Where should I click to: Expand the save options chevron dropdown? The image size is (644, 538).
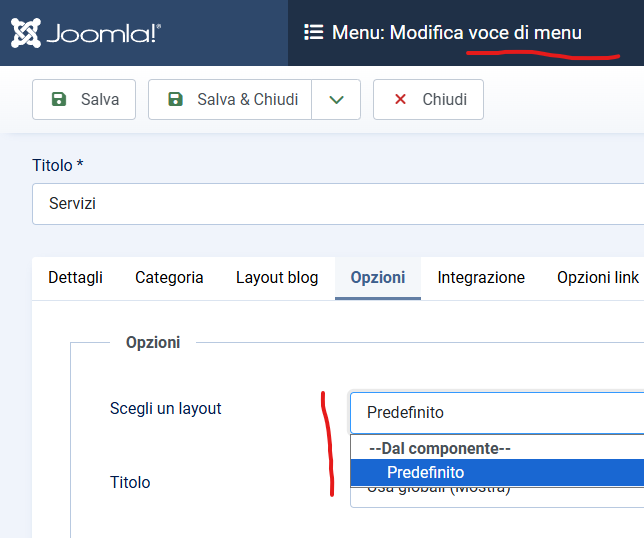click(336, 99)
